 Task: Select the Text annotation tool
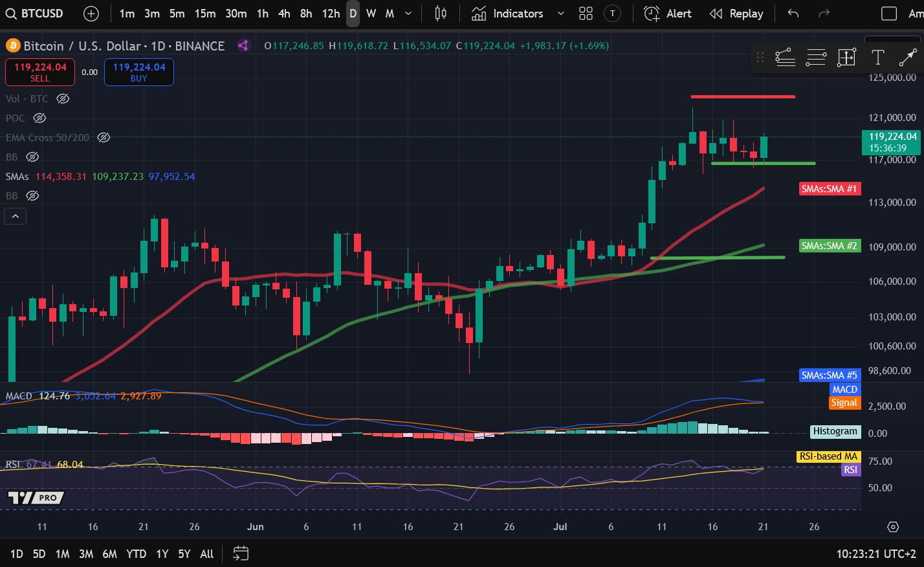877,58
